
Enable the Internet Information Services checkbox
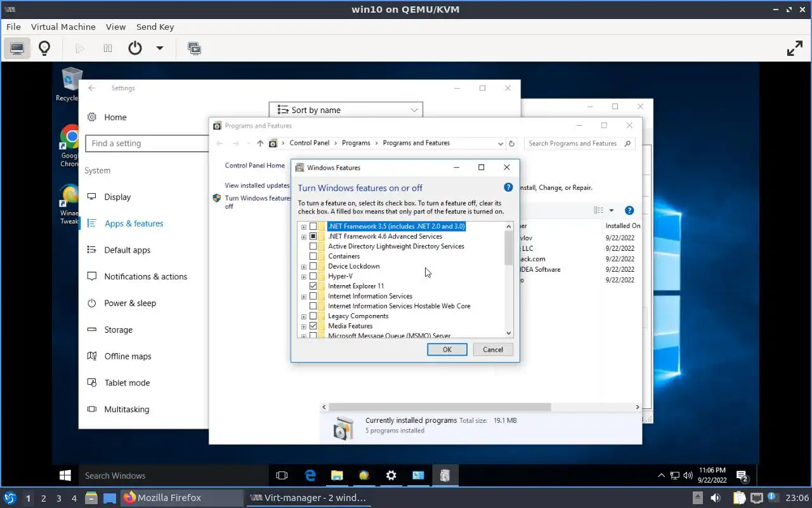tap(313, 296)
